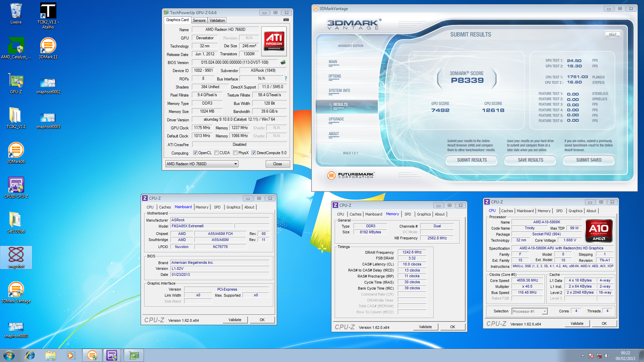Open the GPU-Z desktop shortcut
The height and width of the screenshot is (362, 644).
[16, 83]
